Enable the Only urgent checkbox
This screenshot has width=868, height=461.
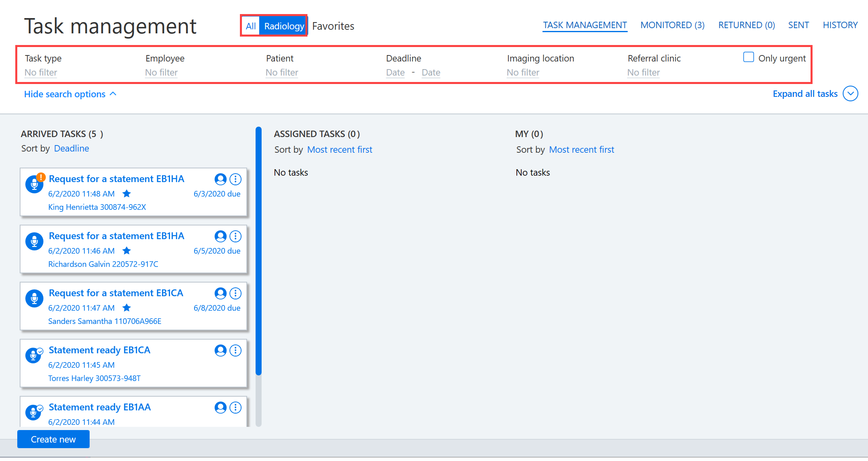click(748, 57)
